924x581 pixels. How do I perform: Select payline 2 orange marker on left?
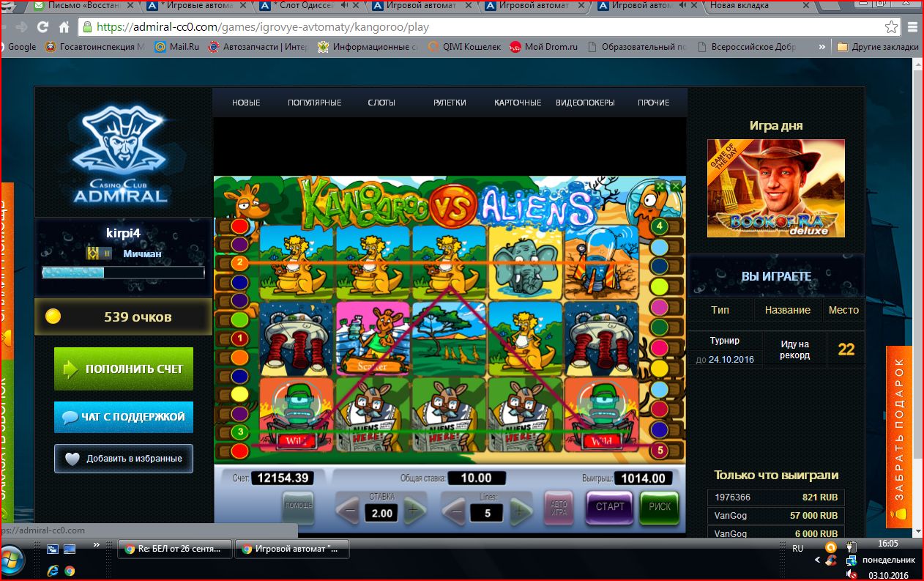[239, 262]
